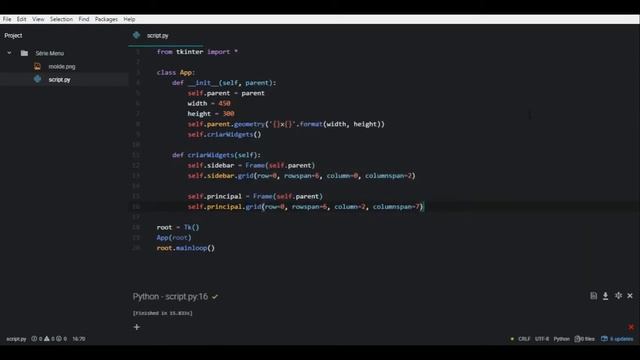Click the linter warnings triangle icon in the status bar
The height and width of the screenshot is (360, 640).
47,339
